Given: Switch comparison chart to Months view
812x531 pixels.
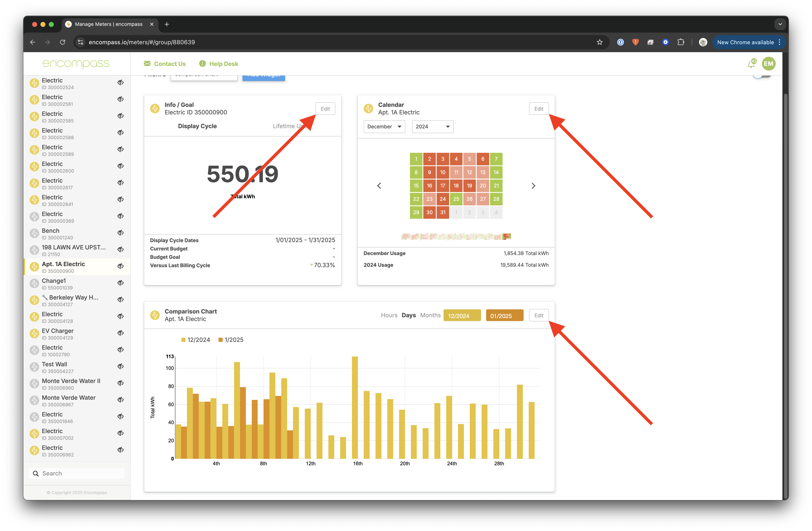Looking at the screenshot, I should click(x=430, y=315).
